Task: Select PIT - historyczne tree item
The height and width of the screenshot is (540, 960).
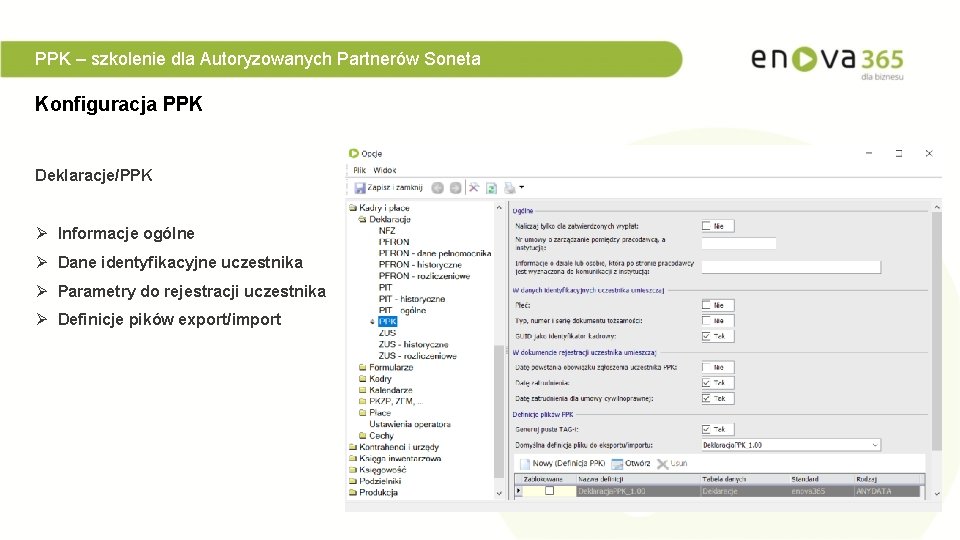Action: coord(411,299)
